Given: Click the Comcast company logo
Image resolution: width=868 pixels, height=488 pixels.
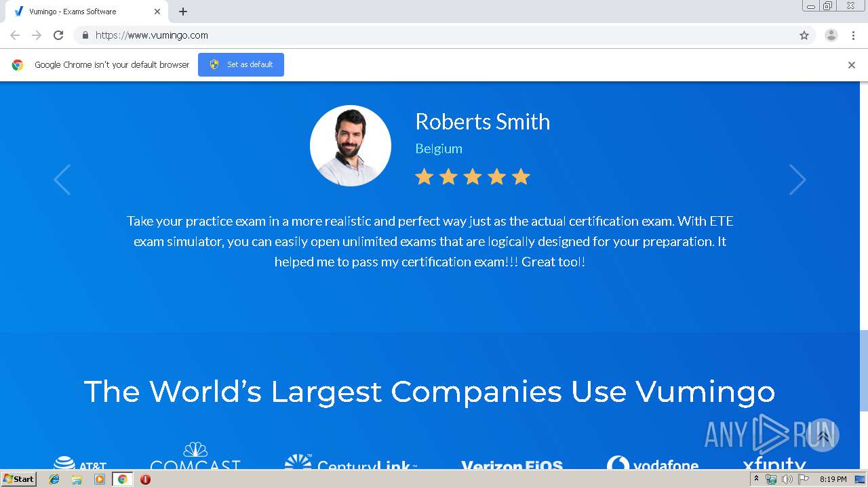Looking at the screenshot, I should pyautogui.click(x=195, y=457).
